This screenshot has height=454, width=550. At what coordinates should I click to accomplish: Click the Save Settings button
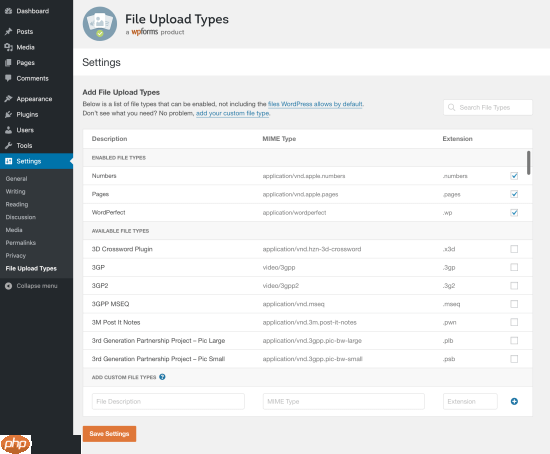pos(109,434)
